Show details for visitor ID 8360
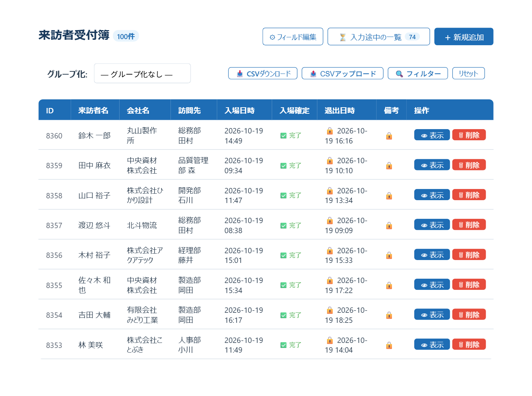 click(432, 135)
